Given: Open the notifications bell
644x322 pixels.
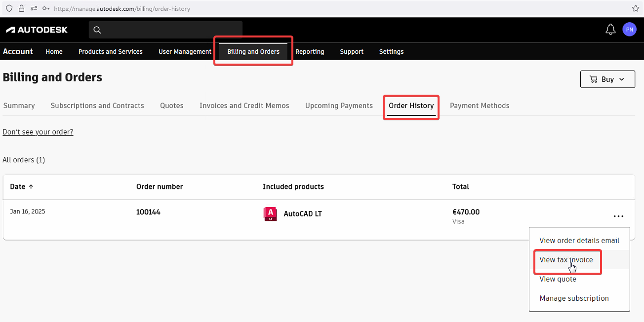Looking at the screenshot, I should click(x=610, y=30).
